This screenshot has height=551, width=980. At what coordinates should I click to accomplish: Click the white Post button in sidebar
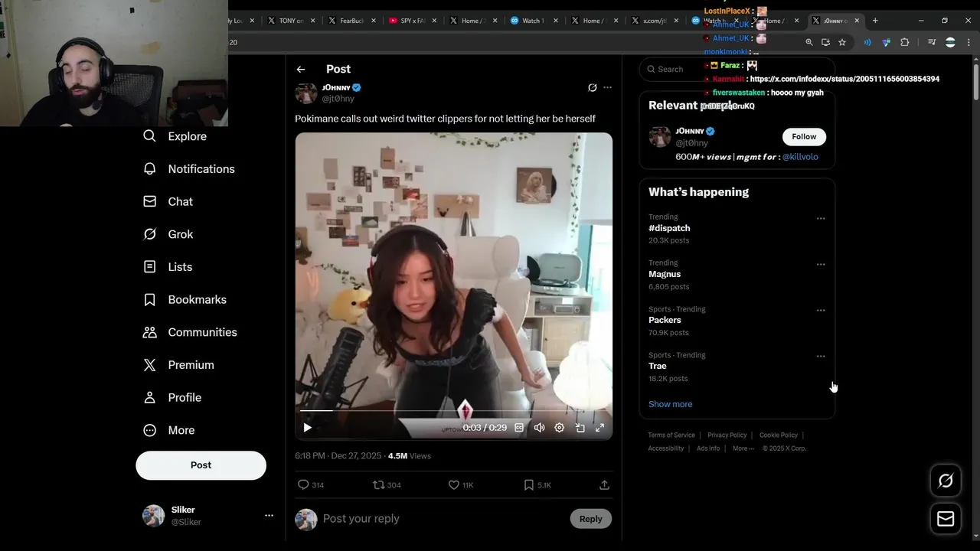201,465
